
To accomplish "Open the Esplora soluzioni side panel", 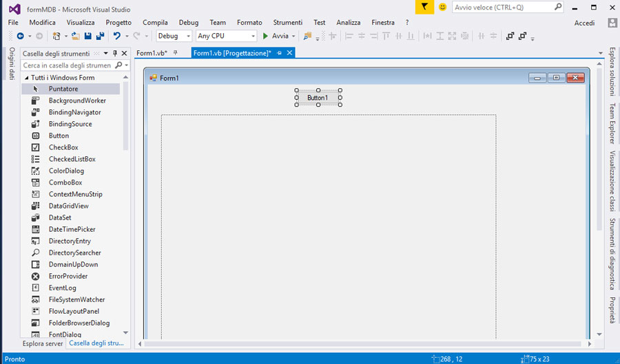I will 612,72.
